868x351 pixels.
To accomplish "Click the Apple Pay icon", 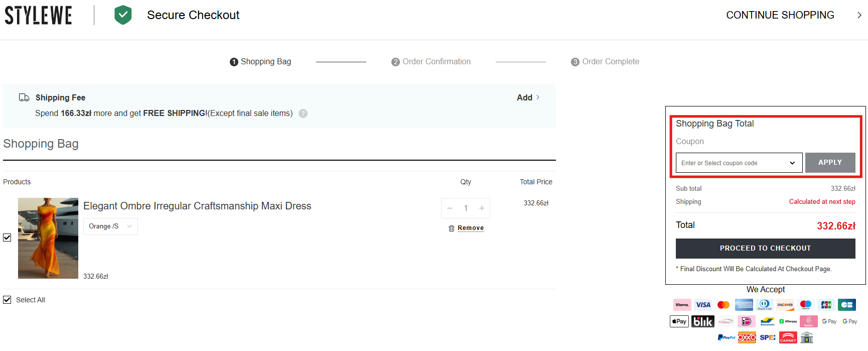I will click(679, 321).
